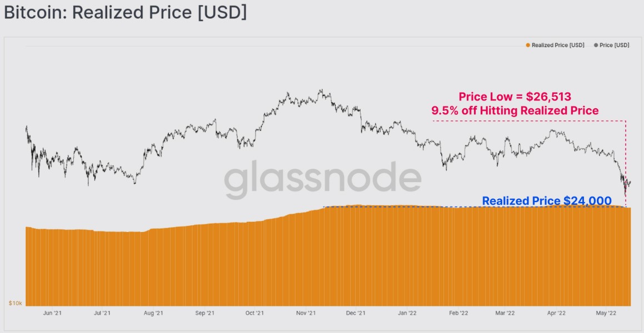Toggle the Price [USD] legend label
644x333 pixels.
point(615,45)
